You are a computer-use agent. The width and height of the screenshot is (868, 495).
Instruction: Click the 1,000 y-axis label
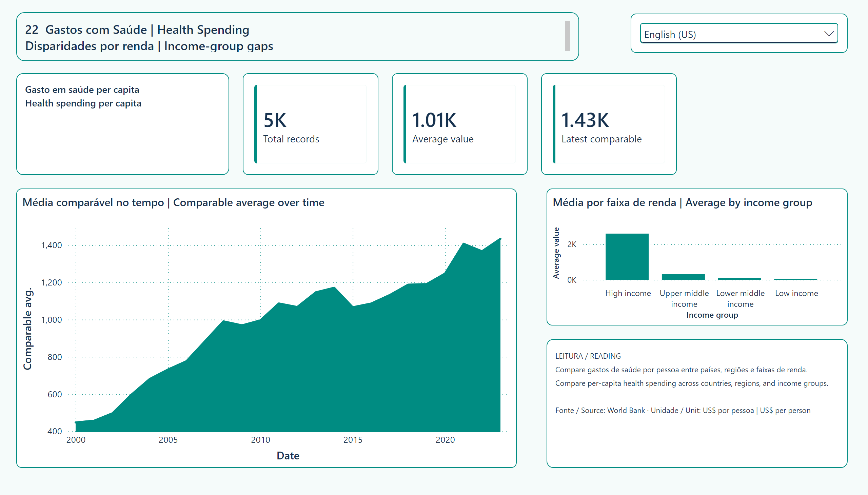[x=51, y=320]
